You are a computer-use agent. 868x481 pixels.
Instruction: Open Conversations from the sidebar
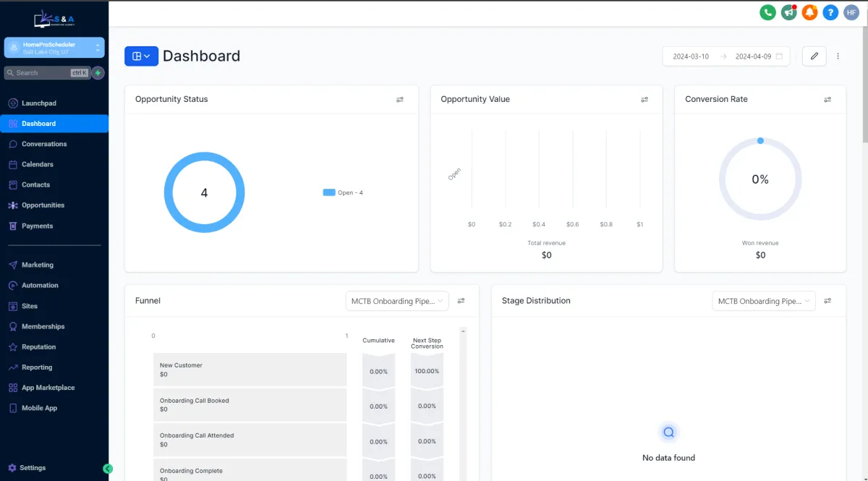tap(54, 144)
